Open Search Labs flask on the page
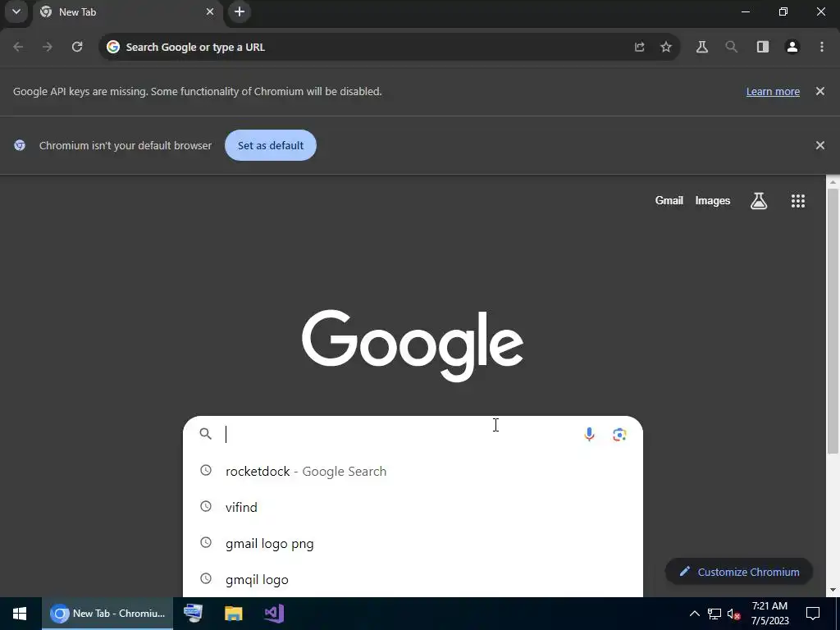The height and width of the screenshot is (630, 840). point(759,201)
